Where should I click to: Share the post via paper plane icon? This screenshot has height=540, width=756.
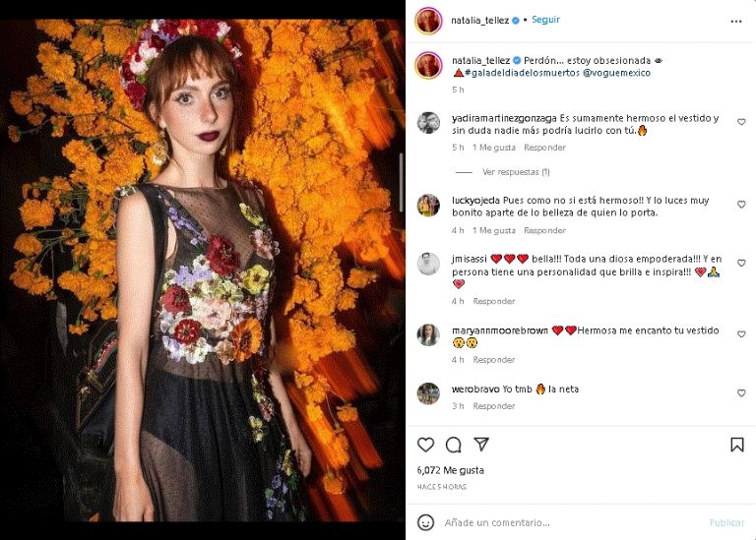pos(481,445)
